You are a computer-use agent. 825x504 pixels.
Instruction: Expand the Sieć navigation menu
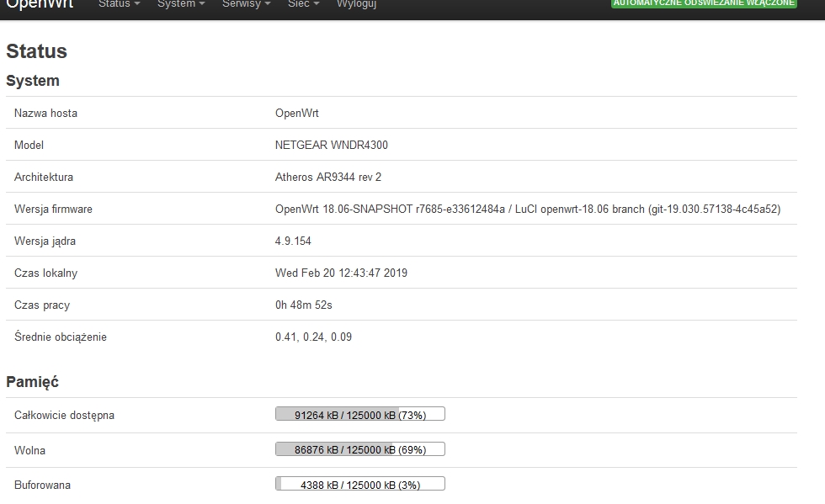click(303, 4)
